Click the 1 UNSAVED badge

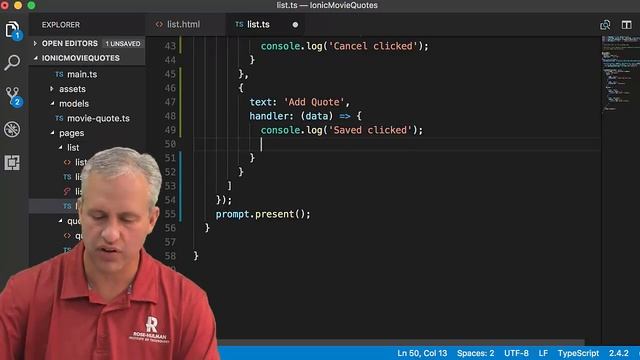click(x=122, y=44)
